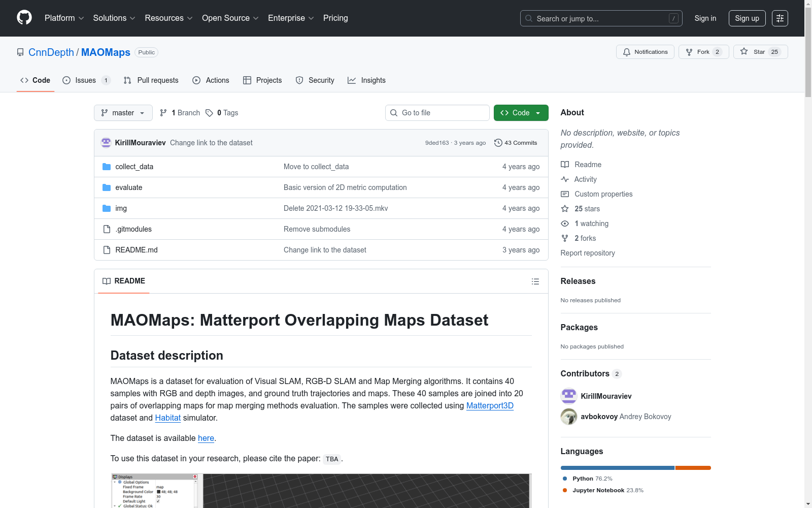The height and width of the screenshot is (508, 812).
Task: Click the search magnifier icon in header
Action: (x=529, y=18)
